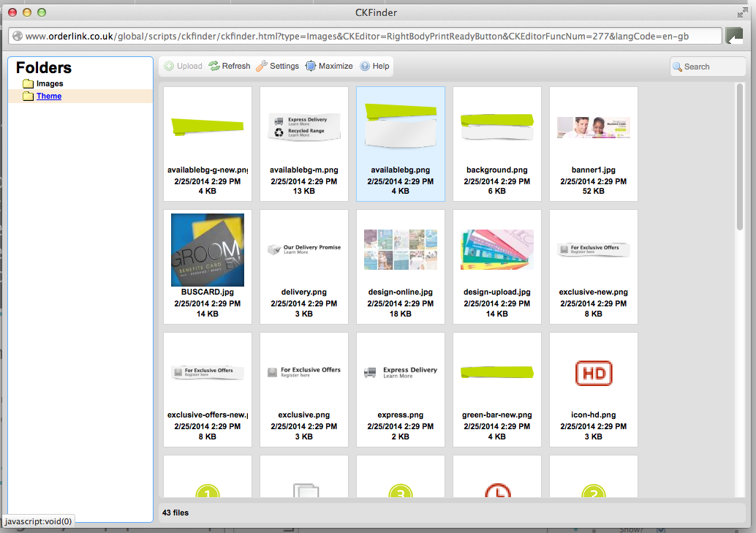This screenshot has height=533, width=756.
Task: Click the red clock icon thumbnail
Action: (497, 490)
